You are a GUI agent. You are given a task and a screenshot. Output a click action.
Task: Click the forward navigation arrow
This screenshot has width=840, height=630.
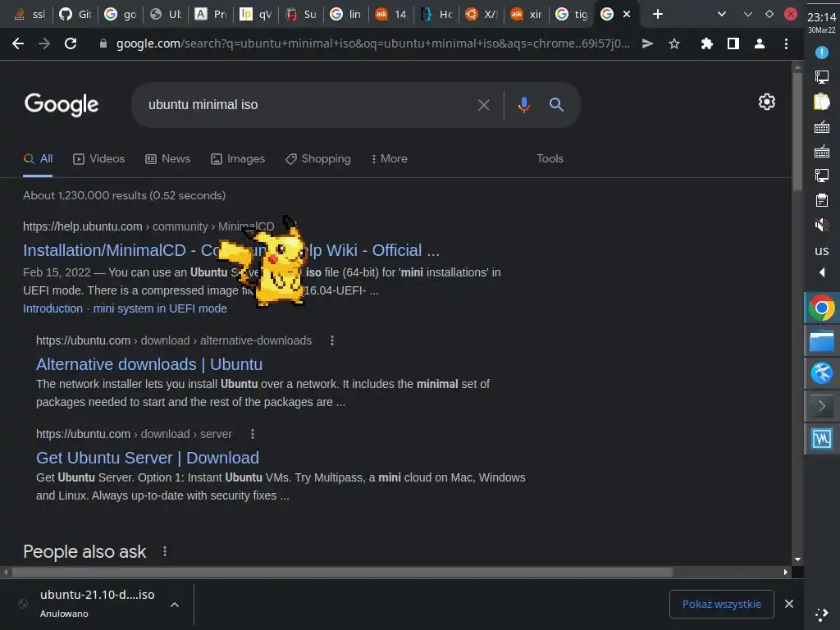point(44,43)
